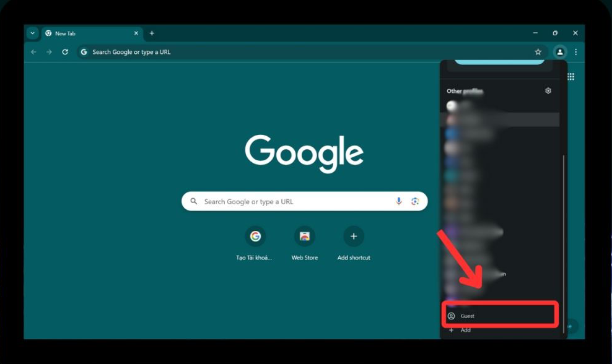Image resolution: width=612 pixels, height=364 pixels.
Task: Go forward to the next page
Action: (49, 52)
